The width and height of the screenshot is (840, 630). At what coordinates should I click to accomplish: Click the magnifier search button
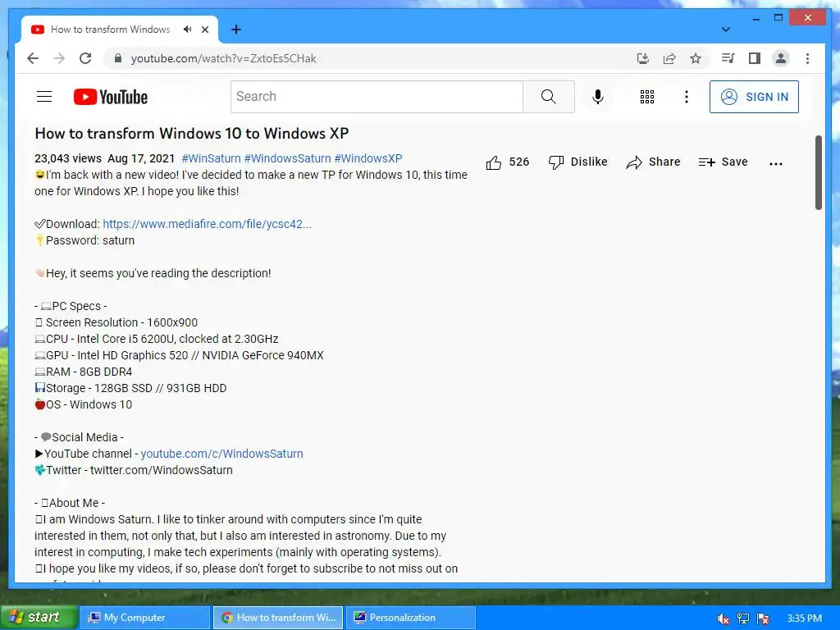click(549, 97)
